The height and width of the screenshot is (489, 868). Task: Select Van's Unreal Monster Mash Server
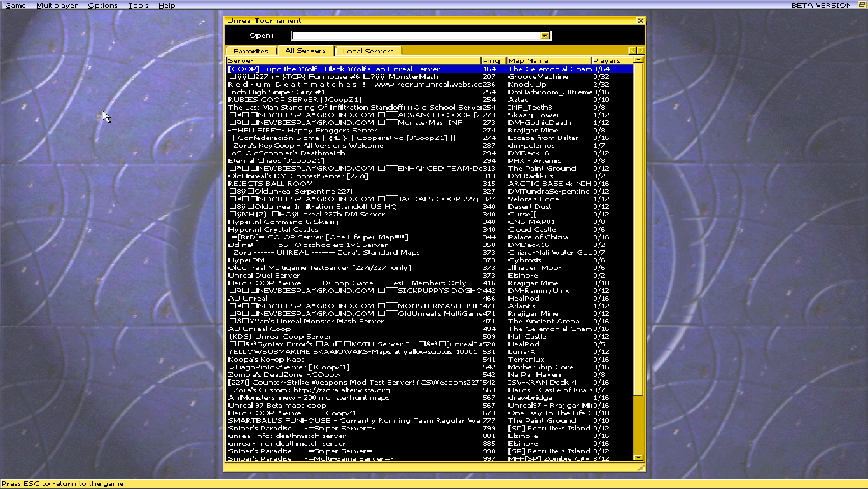(x=430, y=321)
